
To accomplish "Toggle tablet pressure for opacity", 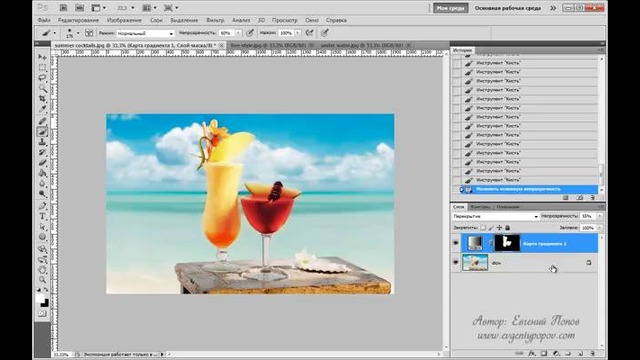I will 250,33.
